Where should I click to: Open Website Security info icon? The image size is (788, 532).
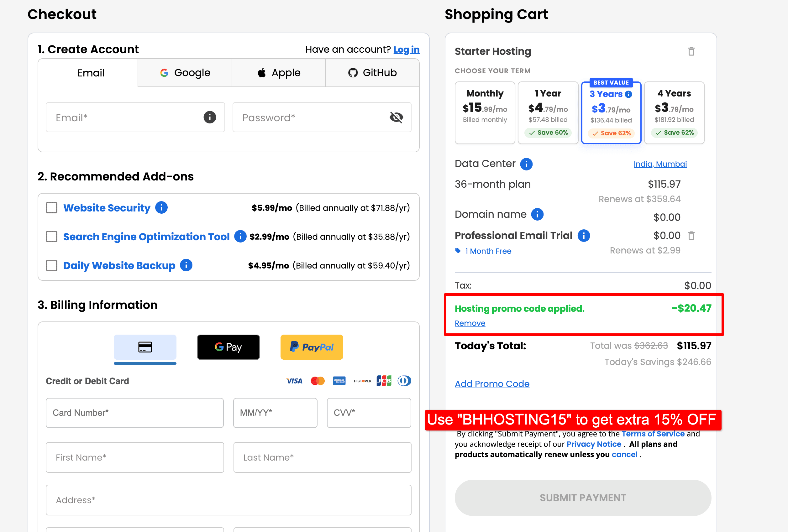pos(161,207)
